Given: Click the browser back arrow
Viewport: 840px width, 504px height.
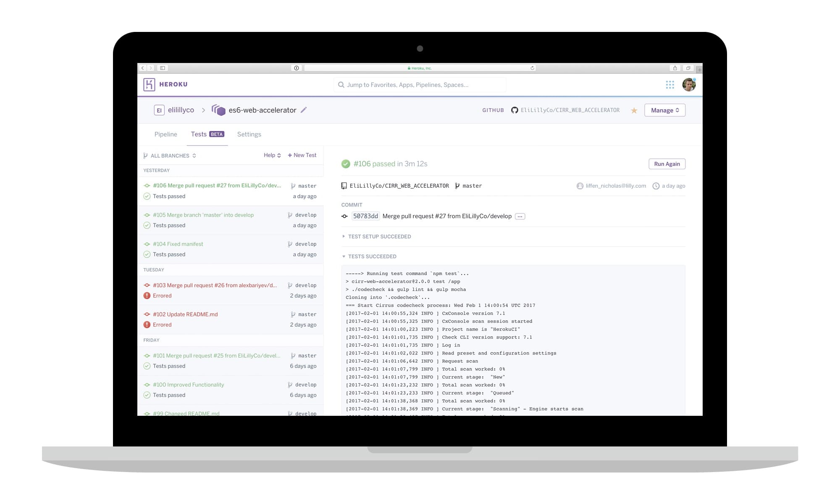Looking at the screenshot, I should click(x=143, y=68).
